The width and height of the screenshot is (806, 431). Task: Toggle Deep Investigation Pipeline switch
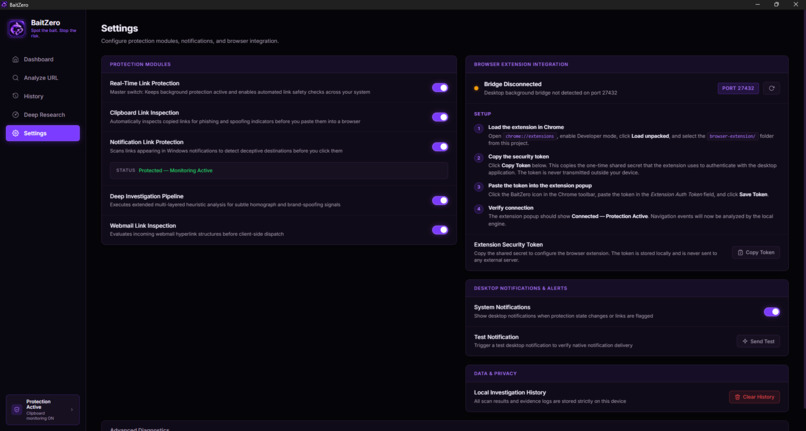tap(440, 200)
